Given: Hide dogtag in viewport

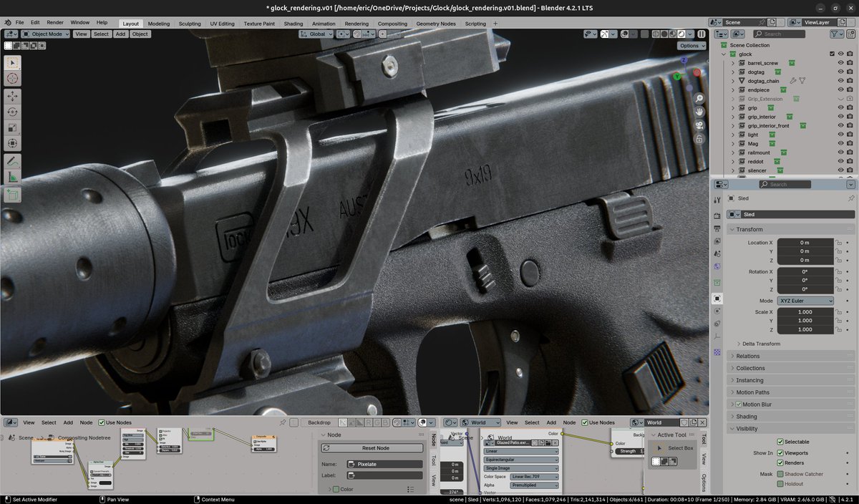Looking at the screenshot, I should click(840, 72).
